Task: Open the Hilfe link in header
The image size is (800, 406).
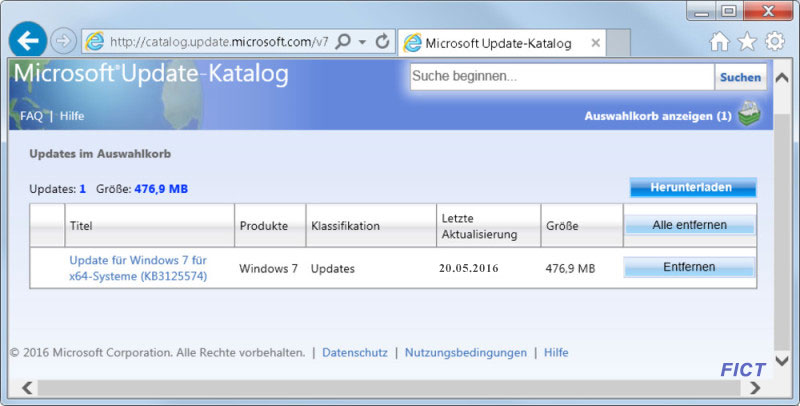Action: click(72, 116)
